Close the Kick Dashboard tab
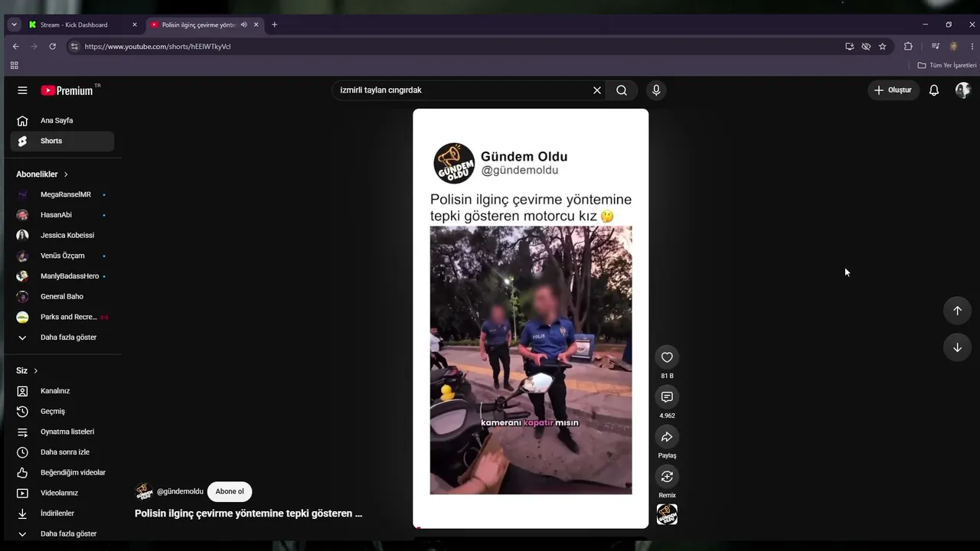Viewport: 980px width, 551px height. [135, 24]
